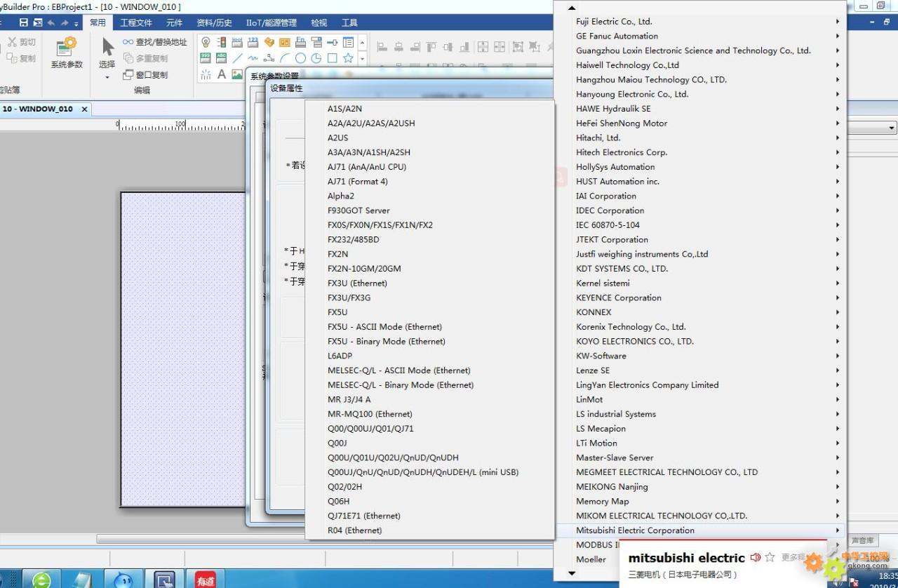The image size is (898, 588).
Task: Select the Pie shape drawing tool
Action: point(316,58)
